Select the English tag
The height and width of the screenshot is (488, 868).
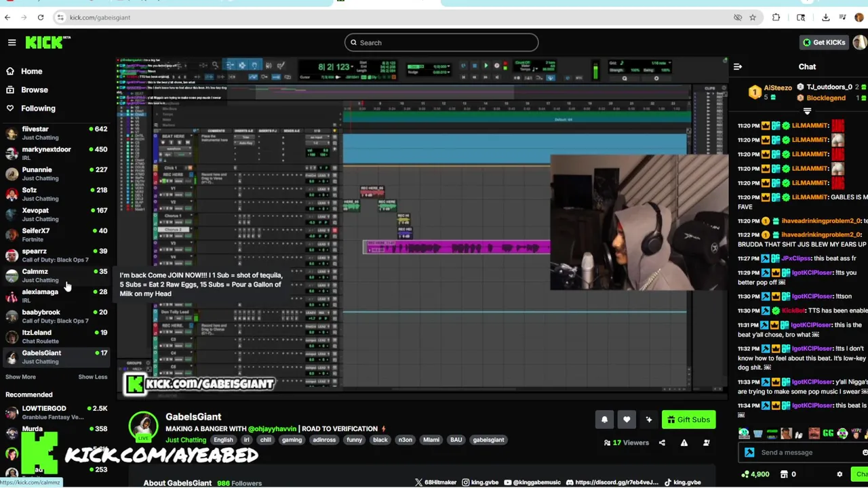point(223,440)
